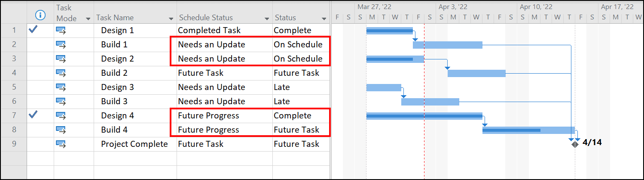
Task: Open the Task Name column filter dropdown
Action: coord(171,19)
